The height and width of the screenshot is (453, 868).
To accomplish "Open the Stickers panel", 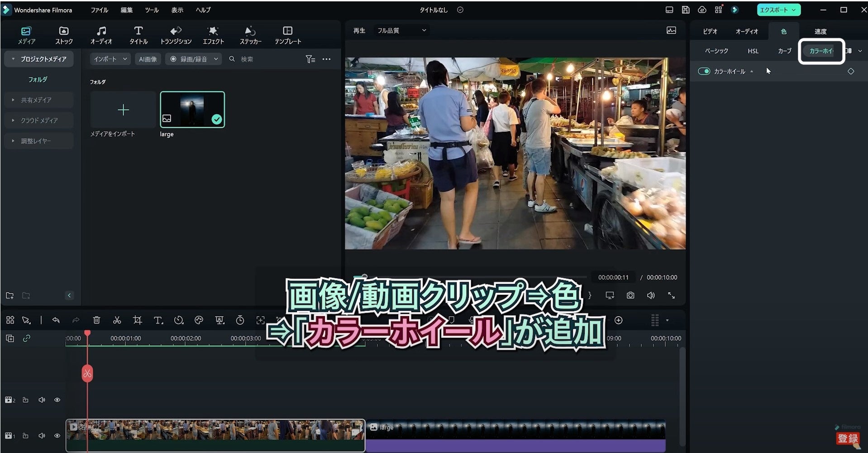I will pyautogui.click(x=250, y=35).
